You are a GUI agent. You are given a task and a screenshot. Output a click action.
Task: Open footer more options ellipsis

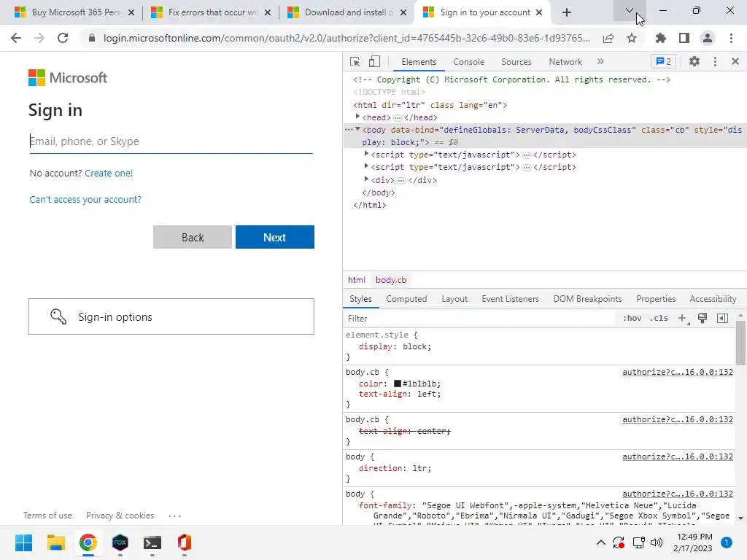[x=175, y=516]
